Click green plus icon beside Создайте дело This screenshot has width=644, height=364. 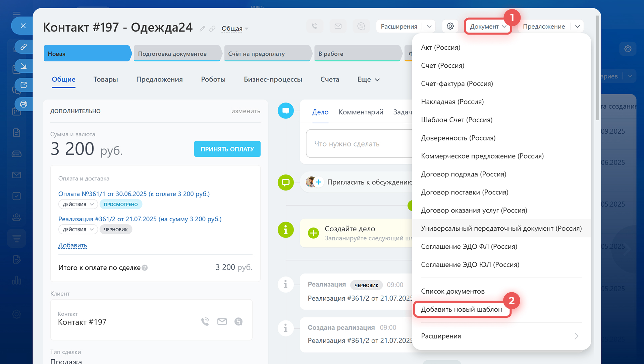[313, 233]
